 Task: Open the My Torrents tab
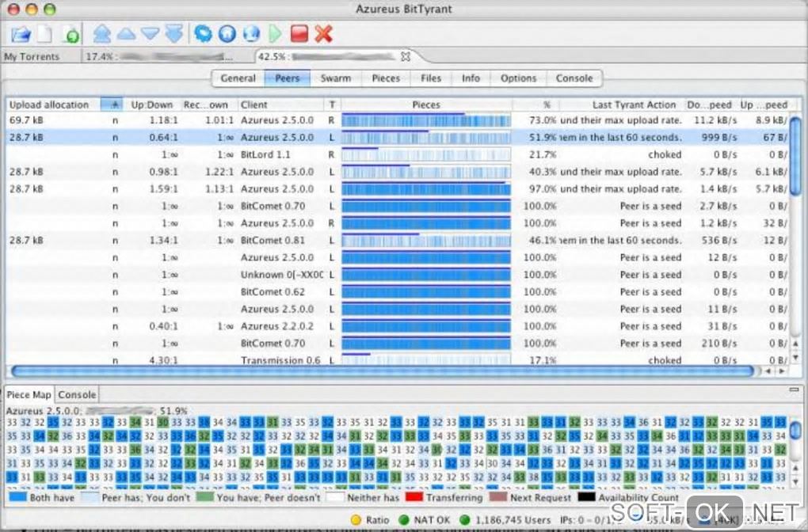point(32,57)
